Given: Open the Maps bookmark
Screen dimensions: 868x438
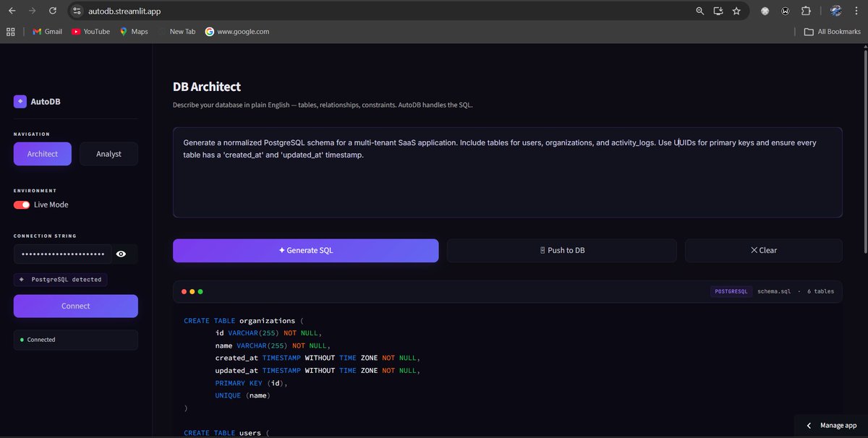Looking at the screenshot, I should 134,32.
